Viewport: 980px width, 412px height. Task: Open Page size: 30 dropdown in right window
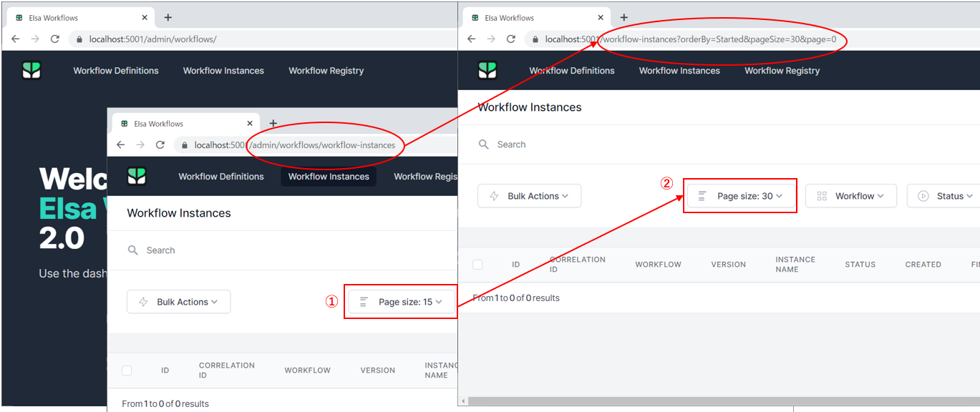(740, 196)
